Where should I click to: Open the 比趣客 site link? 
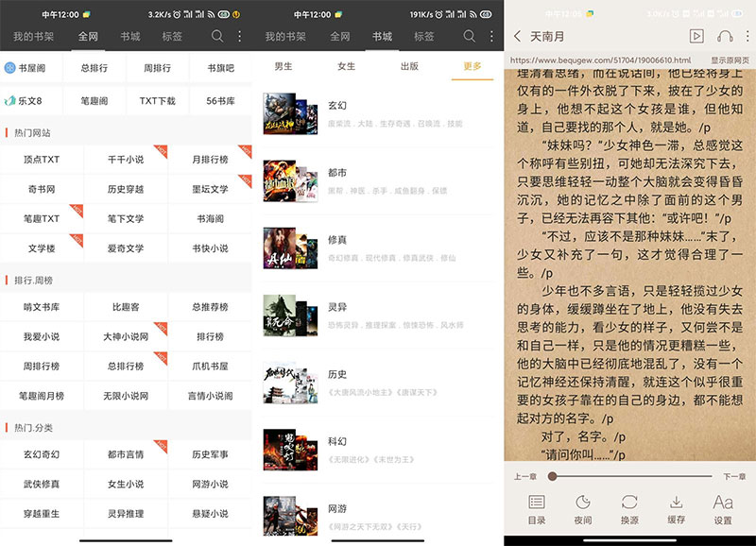point(126,307)
